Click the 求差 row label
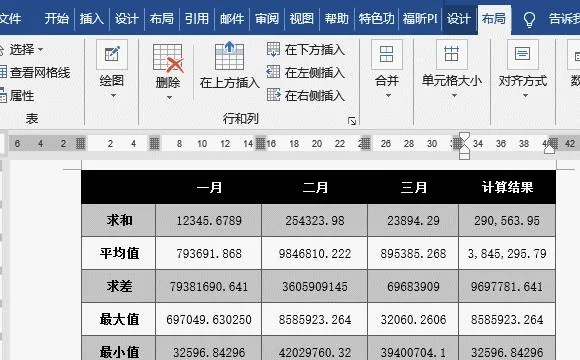Viewport: 580px width, 360px height. [x=119, y=286]
